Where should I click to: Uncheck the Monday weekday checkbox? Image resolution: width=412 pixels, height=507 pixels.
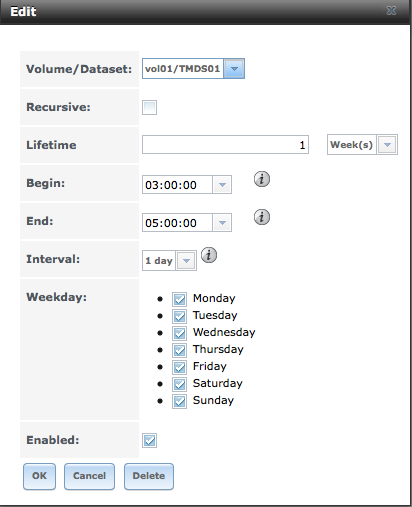[179, 299]
